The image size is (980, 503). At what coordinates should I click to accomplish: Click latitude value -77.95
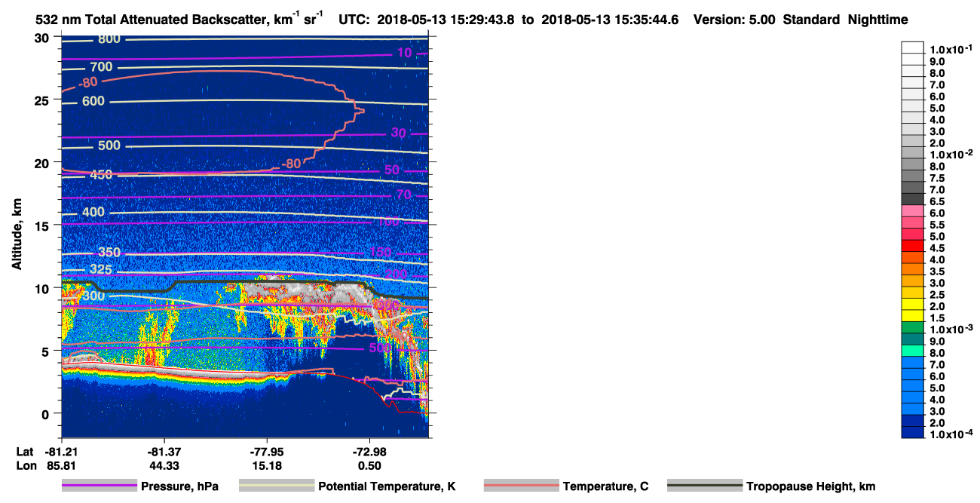pos(268,452)
